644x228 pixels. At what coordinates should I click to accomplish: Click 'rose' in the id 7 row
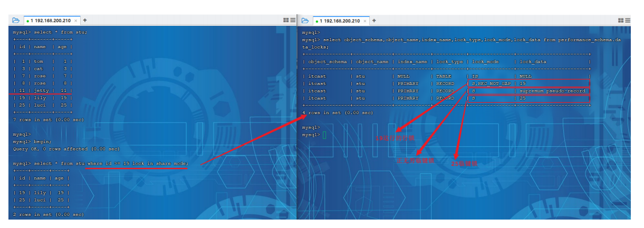[40, 76]
